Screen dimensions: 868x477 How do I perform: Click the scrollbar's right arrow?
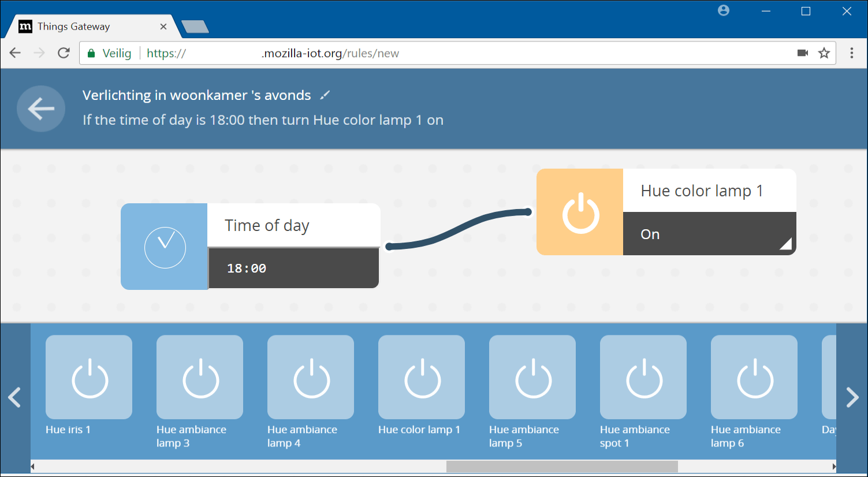(x=834, y=466)
